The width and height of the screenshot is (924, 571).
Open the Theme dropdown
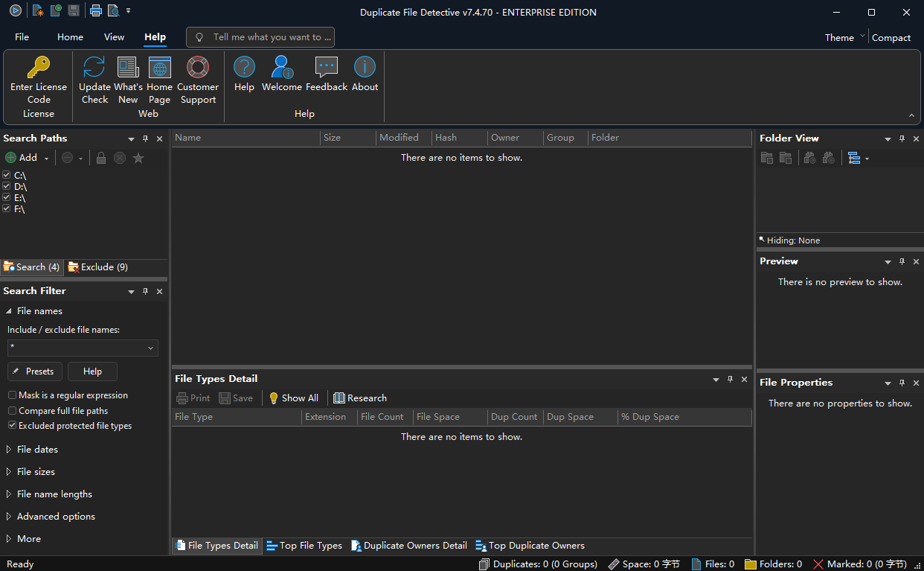pyautogui.click(x=845, y=37)
